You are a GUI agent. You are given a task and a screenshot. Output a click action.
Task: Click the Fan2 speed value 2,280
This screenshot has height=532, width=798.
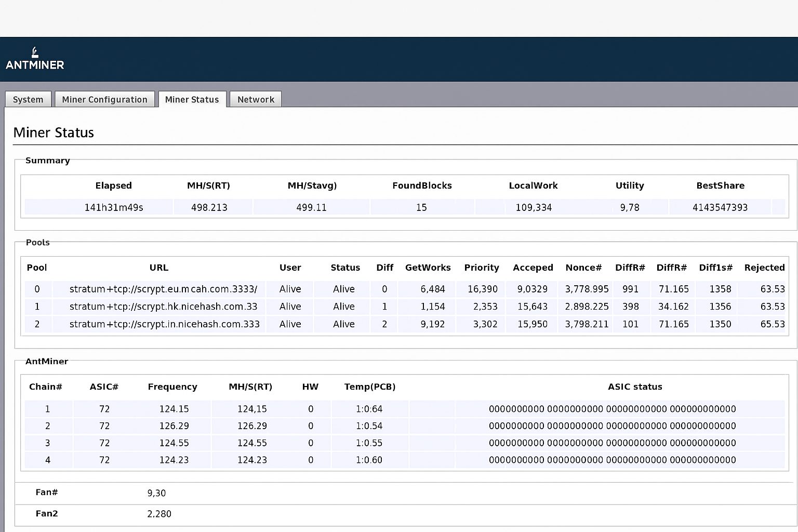click(x=159, y=514)
